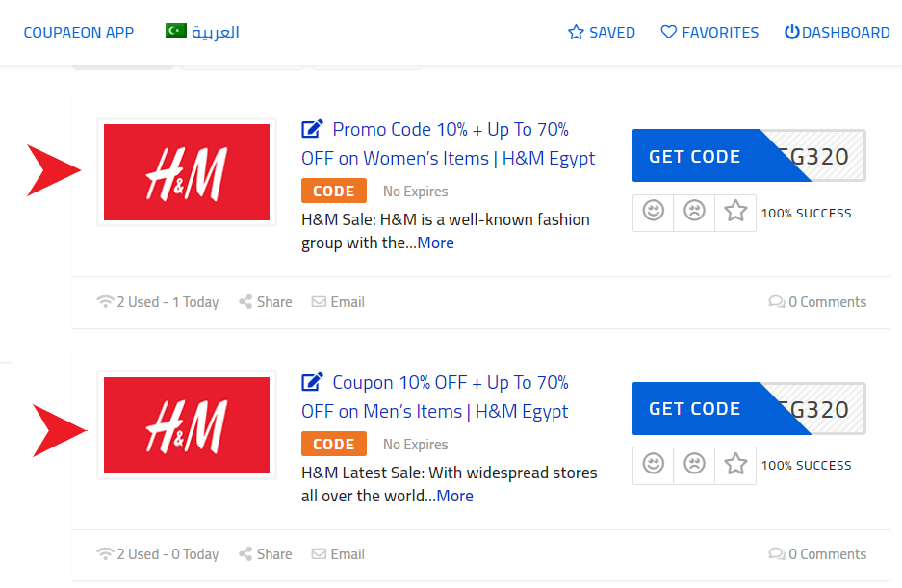
Task: Open the SAVED section from the header
Action: point(602,32)
